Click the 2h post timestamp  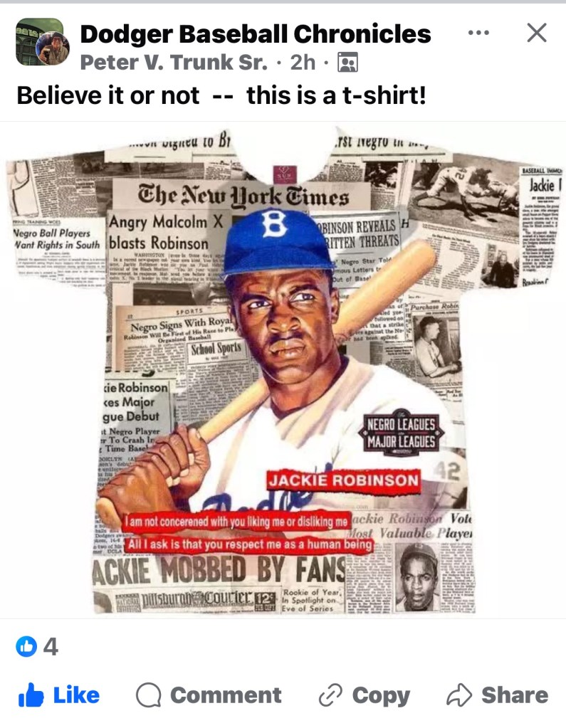(303, 62)
